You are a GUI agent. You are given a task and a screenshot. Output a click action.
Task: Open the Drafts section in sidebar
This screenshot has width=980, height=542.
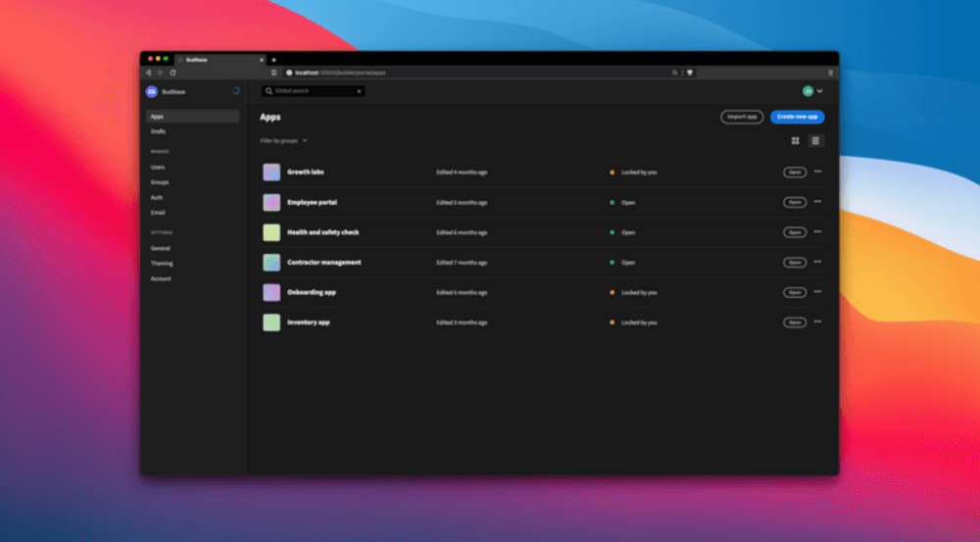(158, 131)
